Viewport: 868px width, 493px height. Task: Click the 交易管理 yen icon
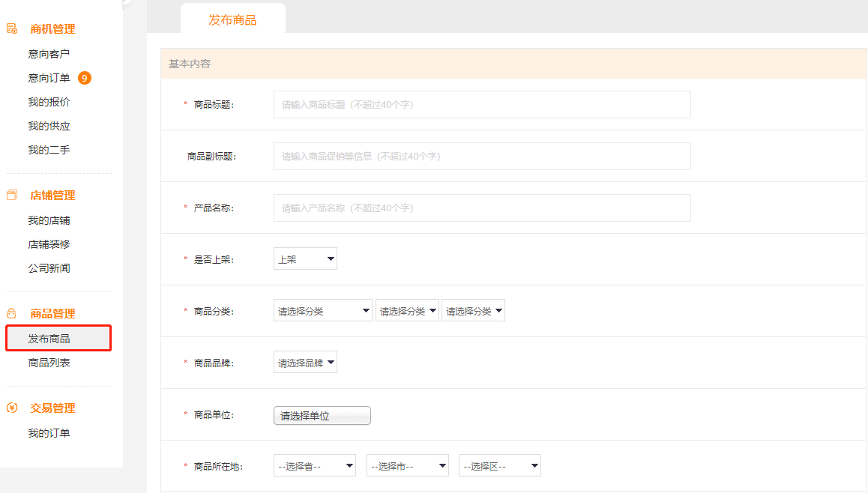click(12, 408)
